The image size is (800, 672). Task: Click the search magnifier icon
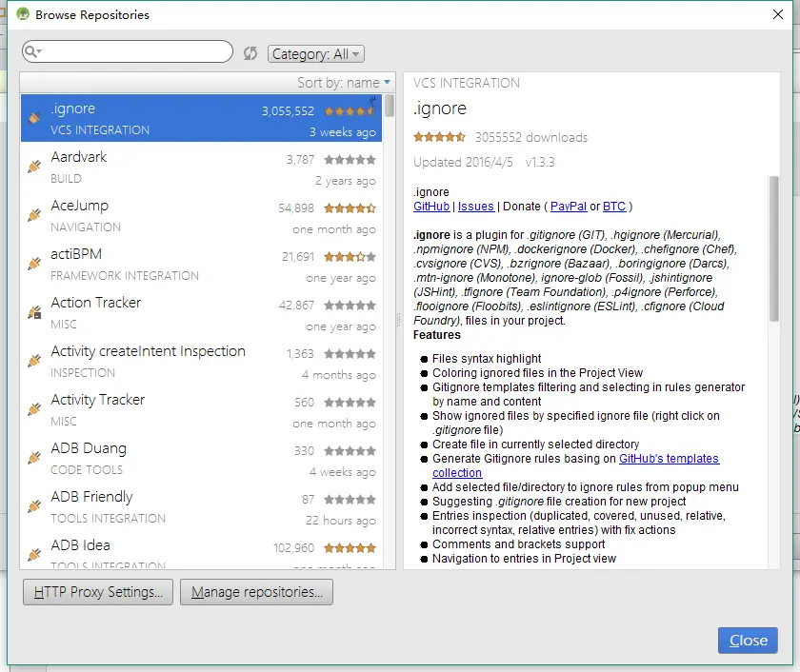pyautogui.click(x=30, y=51)
